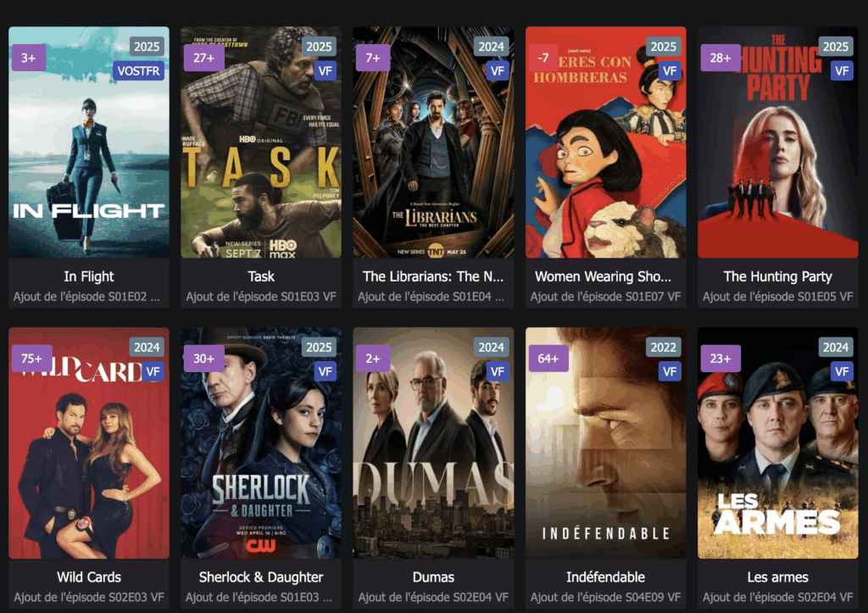Screen dimensions: 868x613
Task: Open the Task series poster
Action: tap(261, 142)
